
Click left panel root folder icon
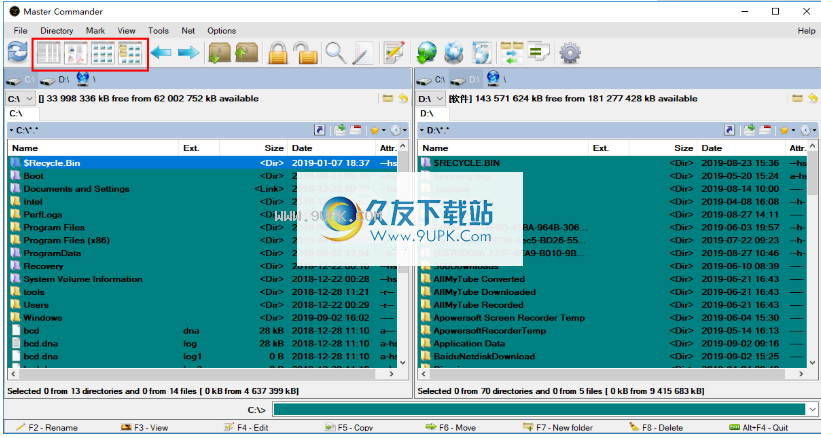tap(387, 98)
